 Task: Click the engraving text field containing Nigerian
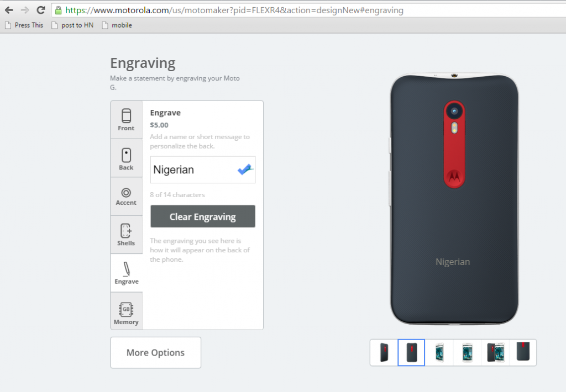(202, 169)
